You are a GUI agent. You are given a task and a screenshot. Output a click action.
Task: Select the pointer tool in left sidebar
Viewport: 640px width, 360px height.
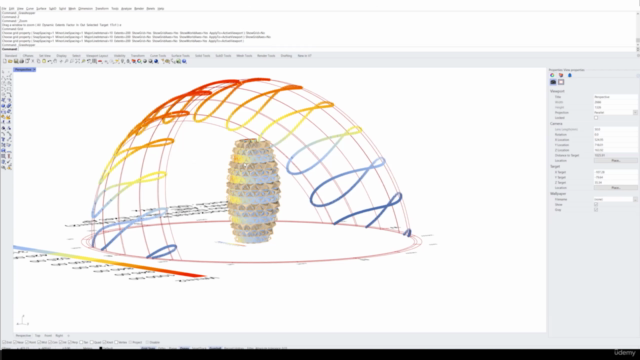[x=4, y=72]
